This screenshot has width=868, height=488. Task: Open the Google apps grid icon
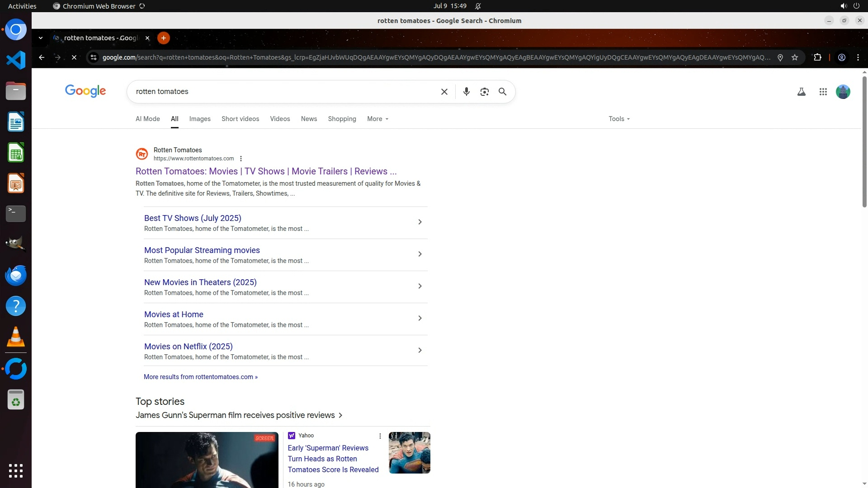pos(823,92)
